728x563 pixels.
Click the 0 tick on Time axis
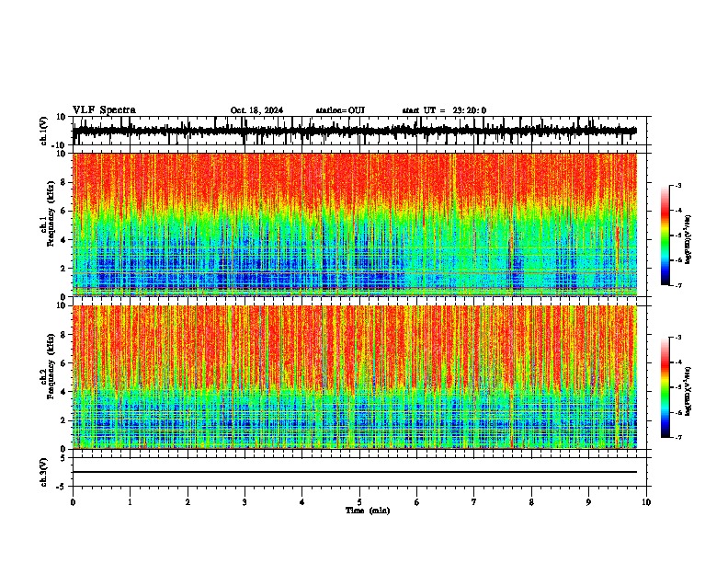point(73,502)
